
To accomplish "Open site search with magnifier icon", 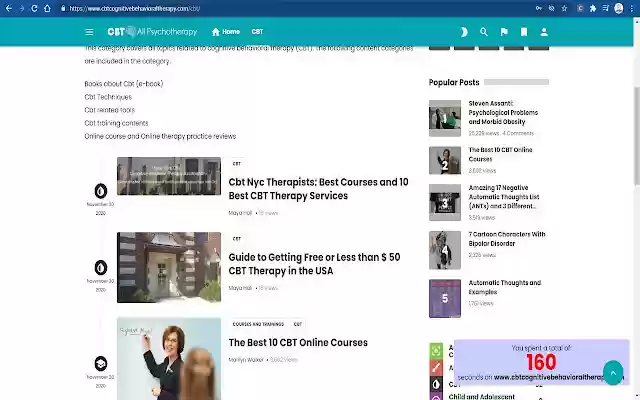I will coord(484,32).
